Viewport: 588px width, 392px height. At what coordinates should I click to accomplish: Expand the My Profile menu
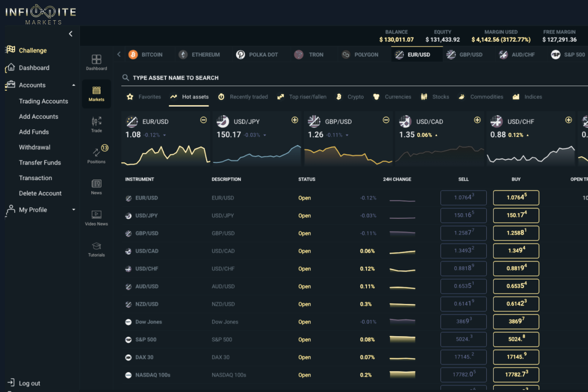(x=74, y=210)
